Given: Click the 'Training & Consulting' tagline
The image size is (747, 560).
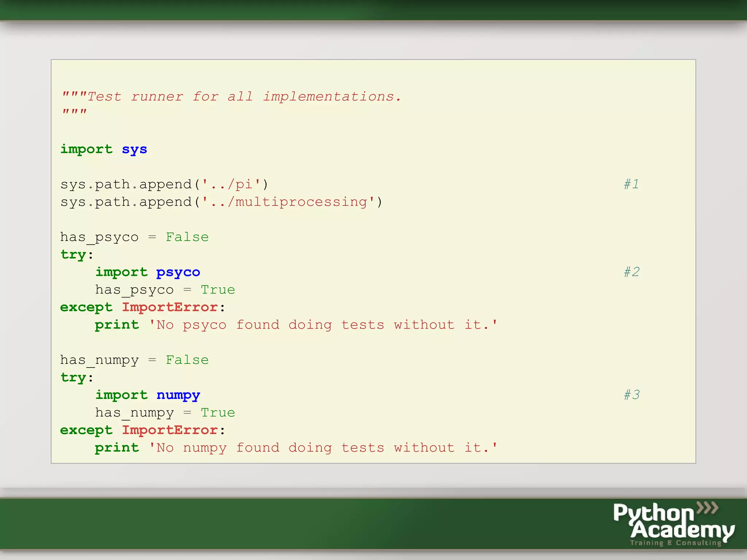Looking at the screenshot, I should click(676, 542).
